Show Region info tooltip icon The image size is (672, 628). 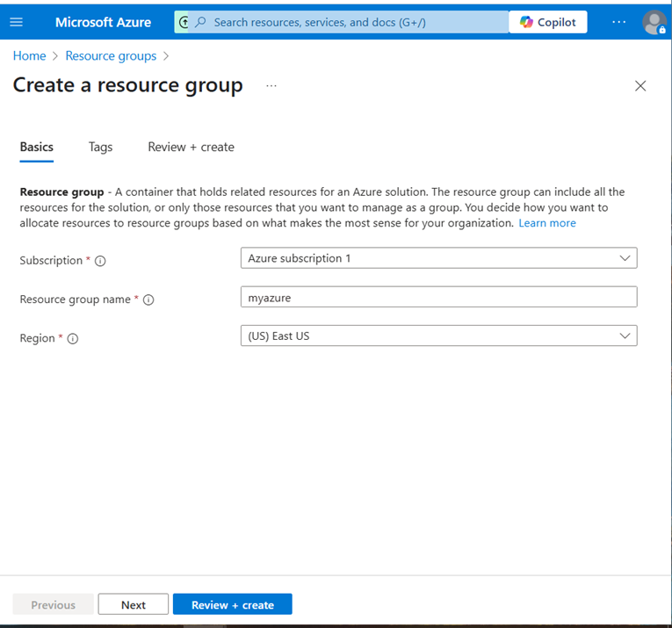coord(73,338)
